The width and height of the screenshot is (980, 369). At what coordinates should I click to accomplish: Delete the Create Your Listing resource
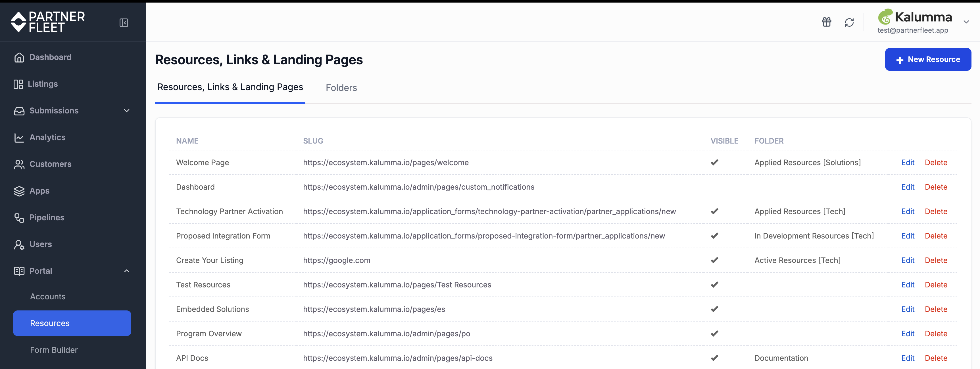(936, 260)
